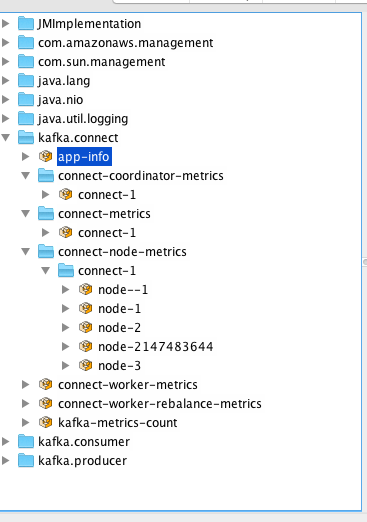Click the app-info MBean icon
Screen dimensions: 367x522
46,156
